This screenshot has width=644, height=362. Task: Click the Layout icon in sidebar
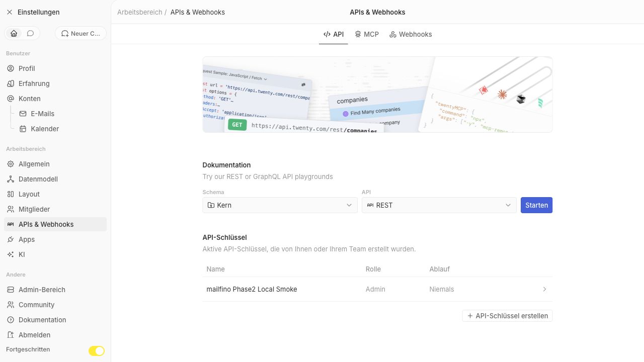tap(11, 194)
